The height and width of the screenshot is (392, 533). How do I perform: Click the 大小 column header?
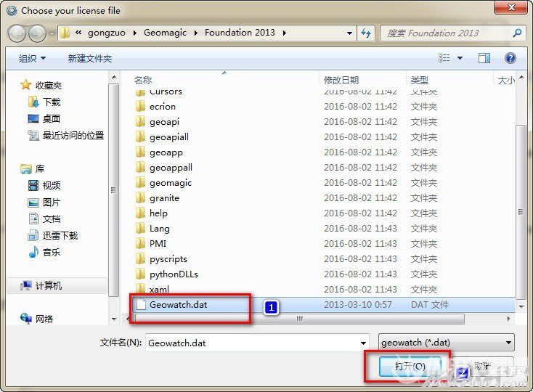coord(505,80)
